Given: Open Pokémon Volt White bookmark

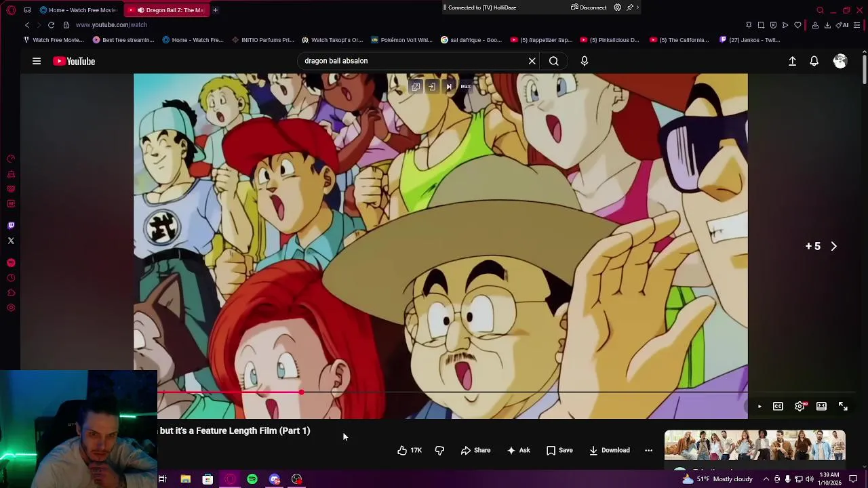Looking at the screenshot, I should pyautogui.click(x=401, y=40).
